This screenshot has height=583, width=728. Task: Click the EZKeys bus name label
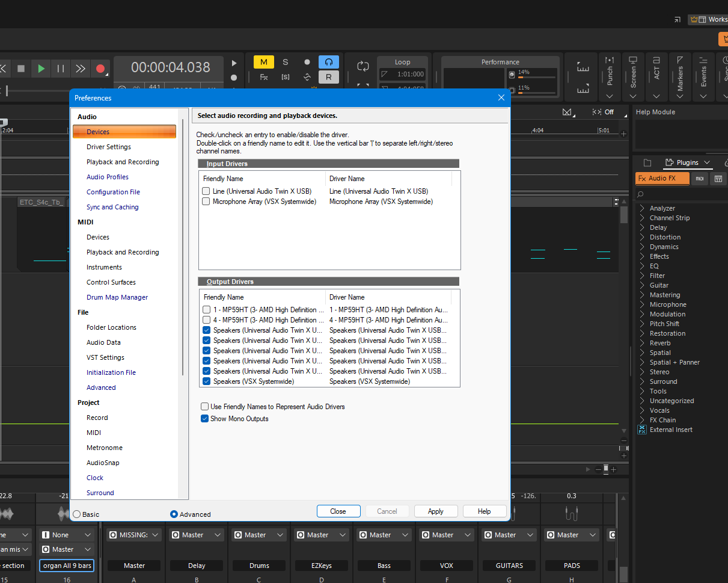[x=322, y=566]
